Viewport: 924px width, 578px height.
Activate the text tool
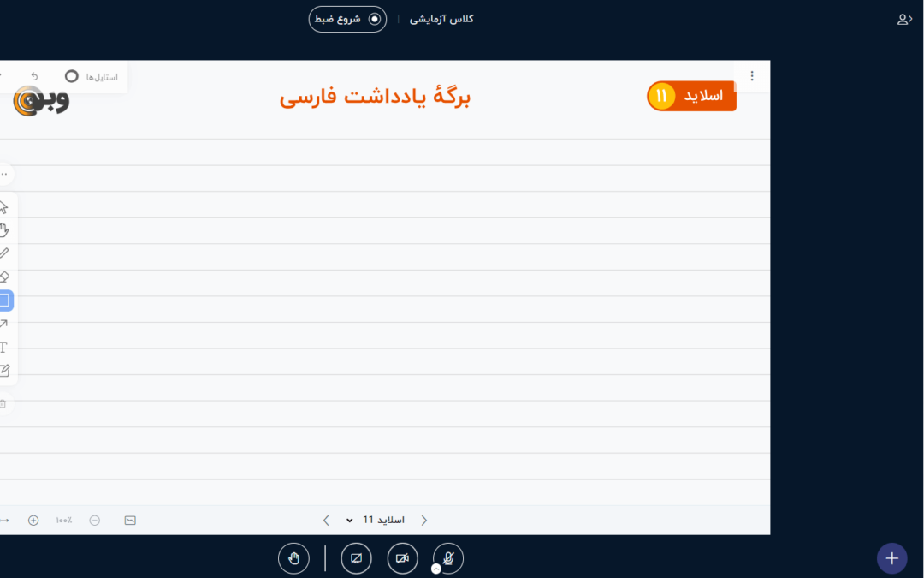pyautogui.click(x=4, y=347)
